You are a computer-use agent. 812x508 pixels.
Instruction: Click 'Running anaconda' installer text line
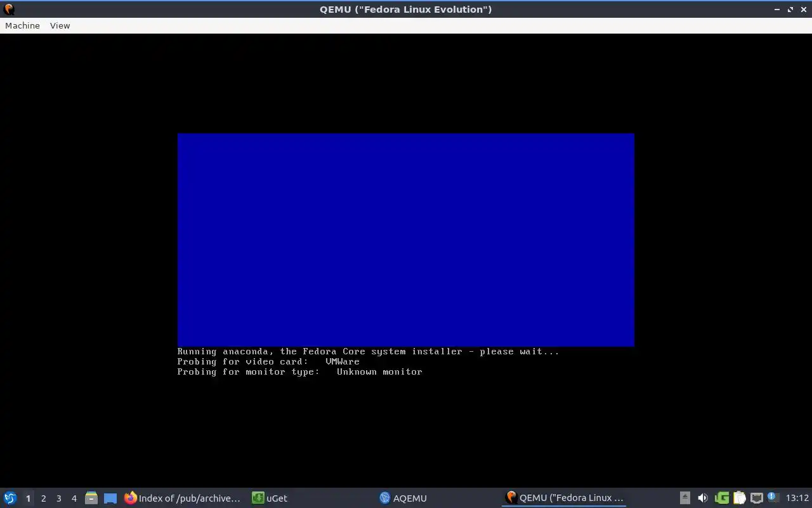[368, 351]
